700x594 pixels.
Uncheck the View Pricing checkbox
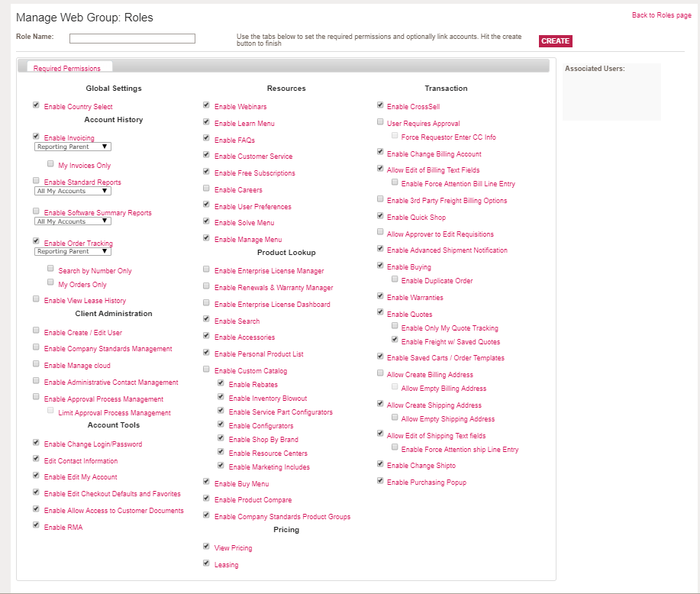207,547
